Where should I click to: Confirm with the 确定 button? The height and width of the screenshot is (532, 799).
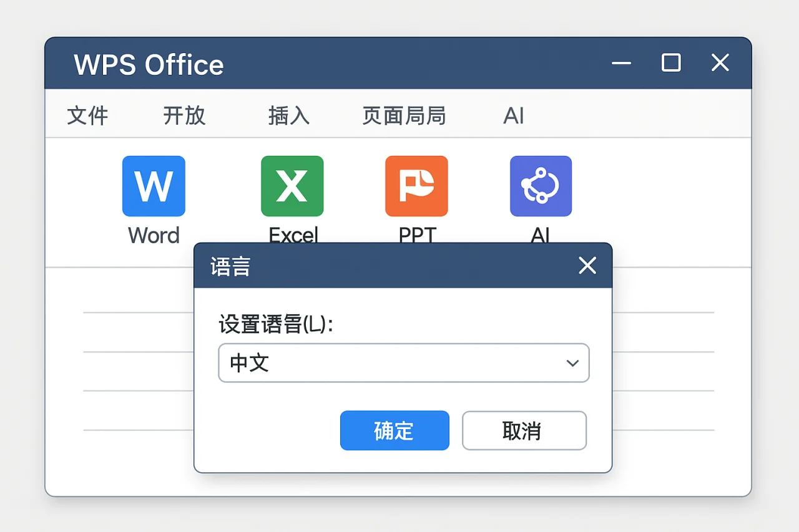tap(395, 430)
